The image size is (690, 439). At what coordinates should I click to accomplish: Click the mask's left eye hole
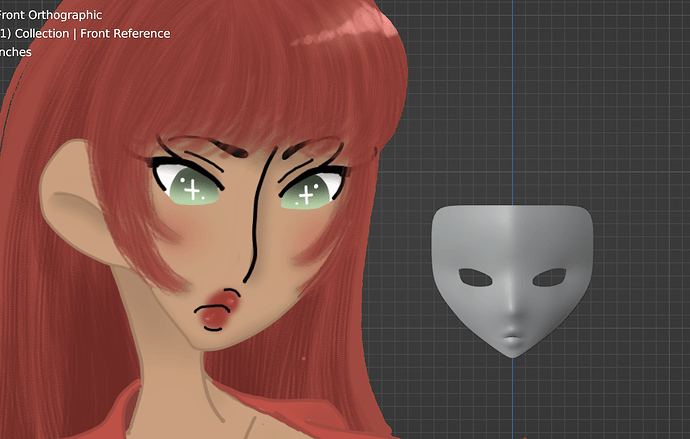click(x=475, y=278)
